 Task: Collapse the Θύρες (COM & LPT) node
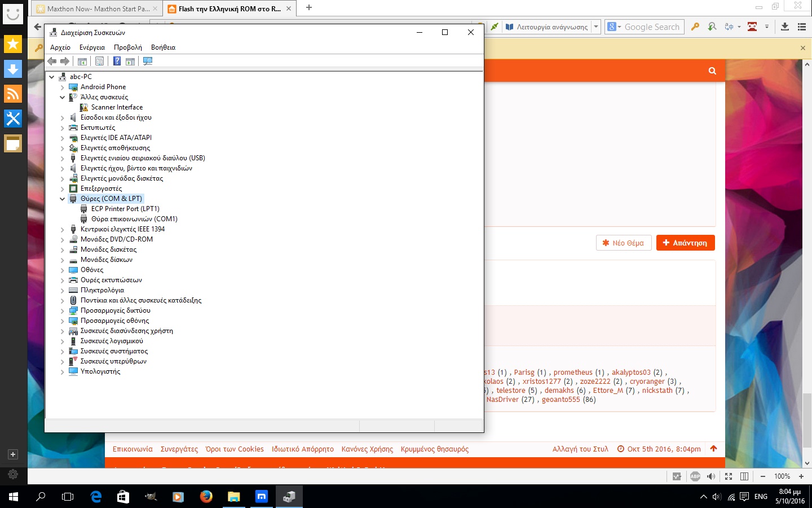(x=63, y=199)
